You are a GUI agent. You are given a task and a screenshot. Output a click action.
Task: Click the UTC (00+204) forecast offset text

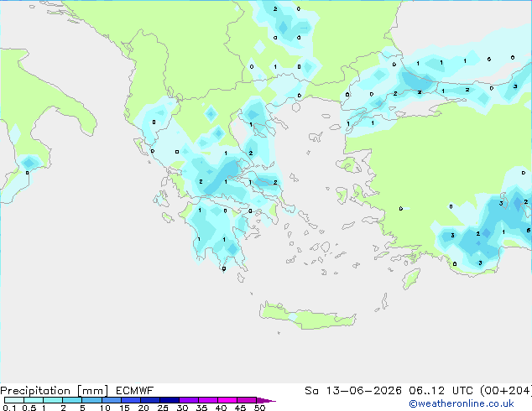[x=492, y=391]
